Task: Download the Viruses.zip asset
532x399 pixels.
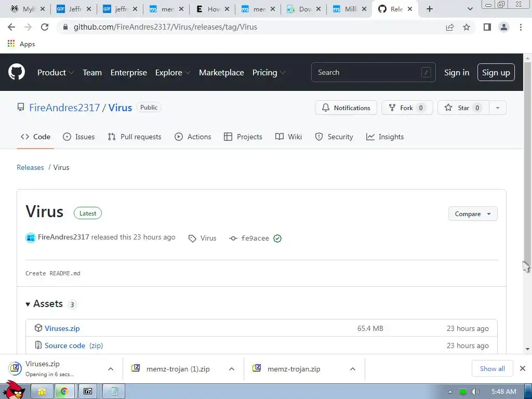Action: [62, 328]
